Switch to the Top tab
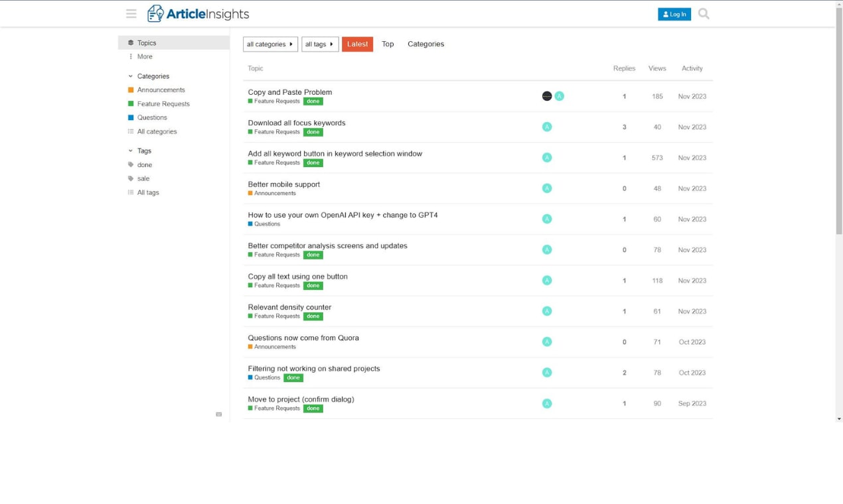The width and height of the screenshot is (843, 504). pyautogui.click(x=388, y=44)
